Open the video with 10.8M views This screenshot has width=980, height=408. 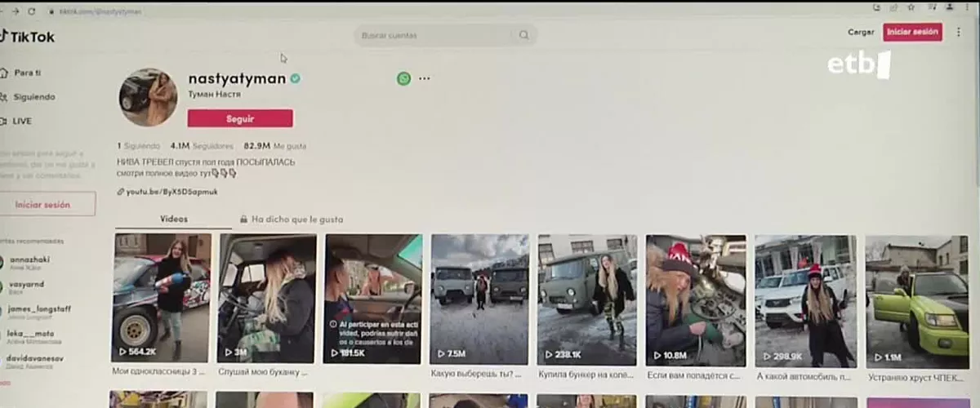(x=696, y=300)
